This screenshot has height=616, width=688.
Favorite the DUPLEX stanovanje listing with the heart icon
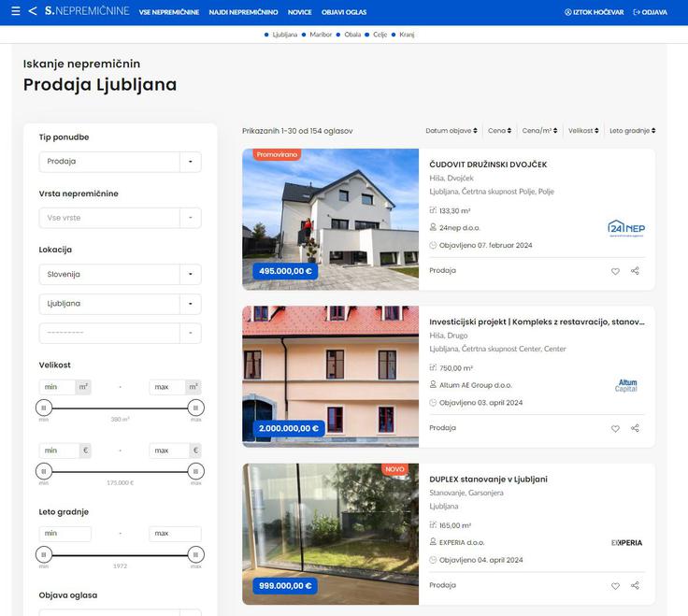(x=615, y=586)
